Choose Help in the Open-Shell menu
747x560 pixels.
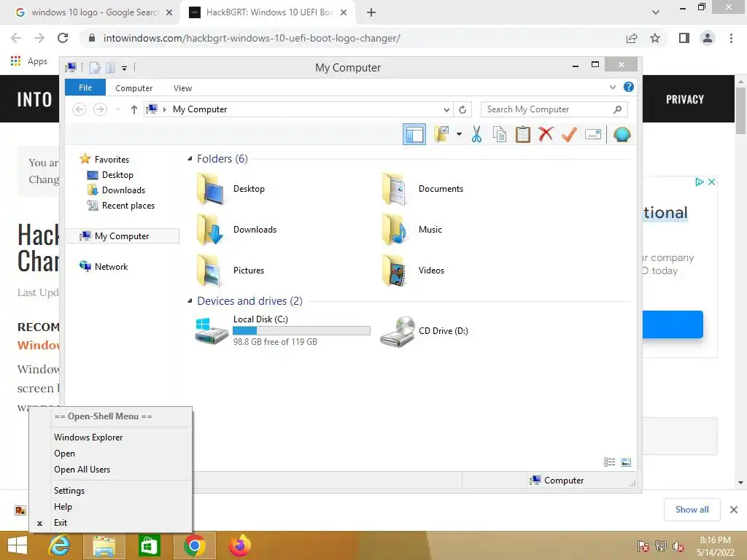[x=63, y=507]
